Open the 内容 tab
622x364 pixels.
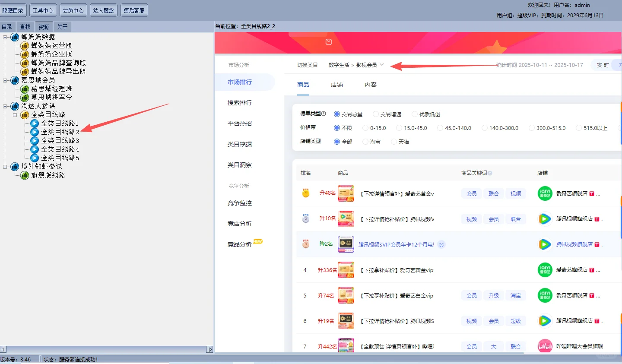tap(371, 85)
